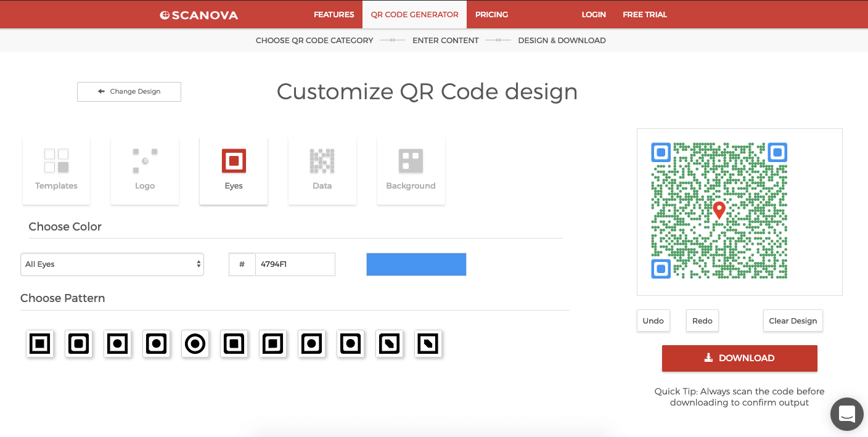Open the Background design option

pyautogui.click(x=411, y=171)
